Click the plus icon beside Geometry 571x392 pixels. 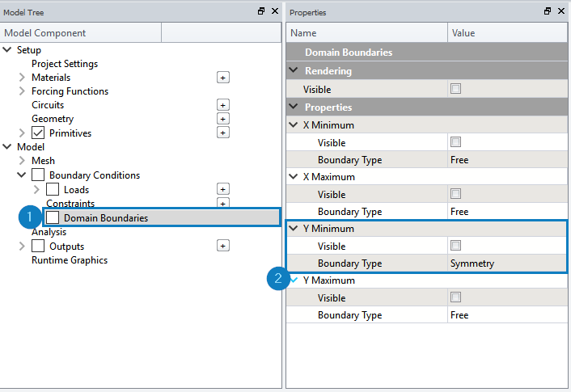(223, 119)
